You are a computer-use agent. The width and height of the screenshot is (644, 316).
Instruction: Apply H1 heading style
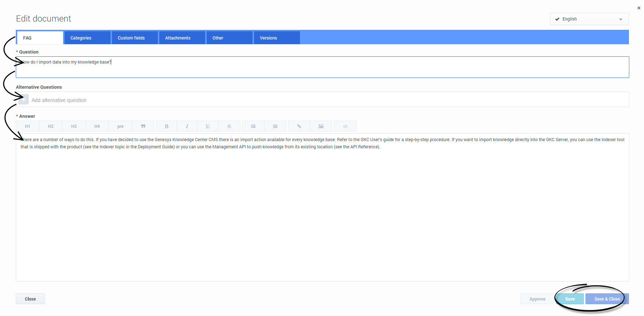tap(28, 126)
